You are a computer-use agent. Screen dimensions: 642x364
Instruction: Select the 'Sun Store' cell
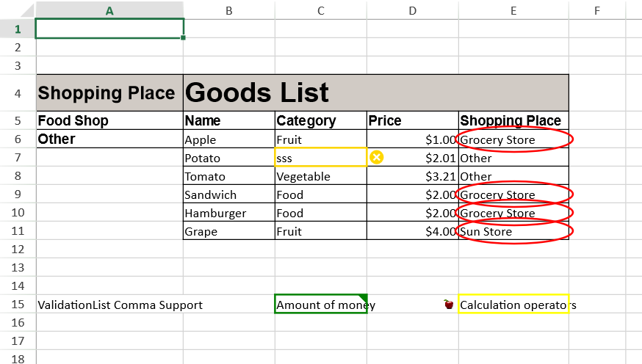513,231
